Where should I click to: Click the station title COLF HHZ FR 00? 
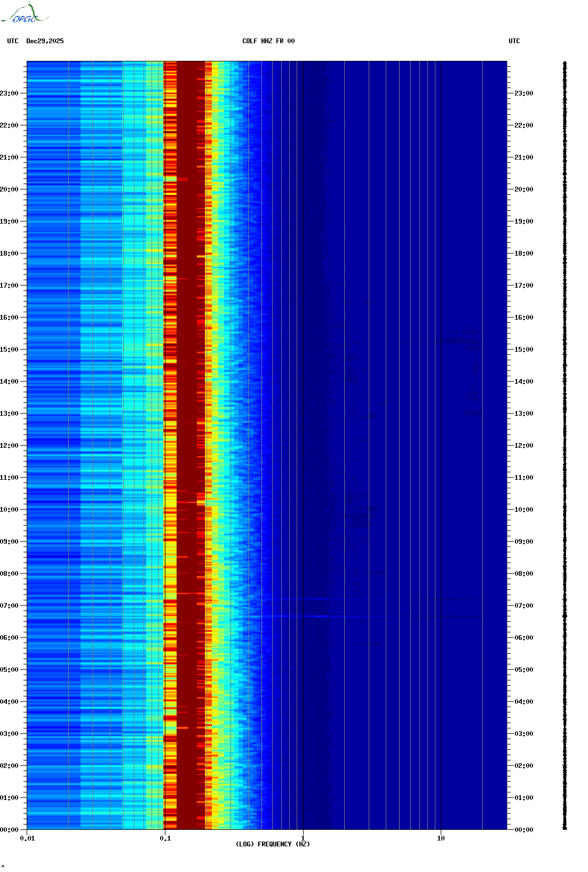click(268, 41)
